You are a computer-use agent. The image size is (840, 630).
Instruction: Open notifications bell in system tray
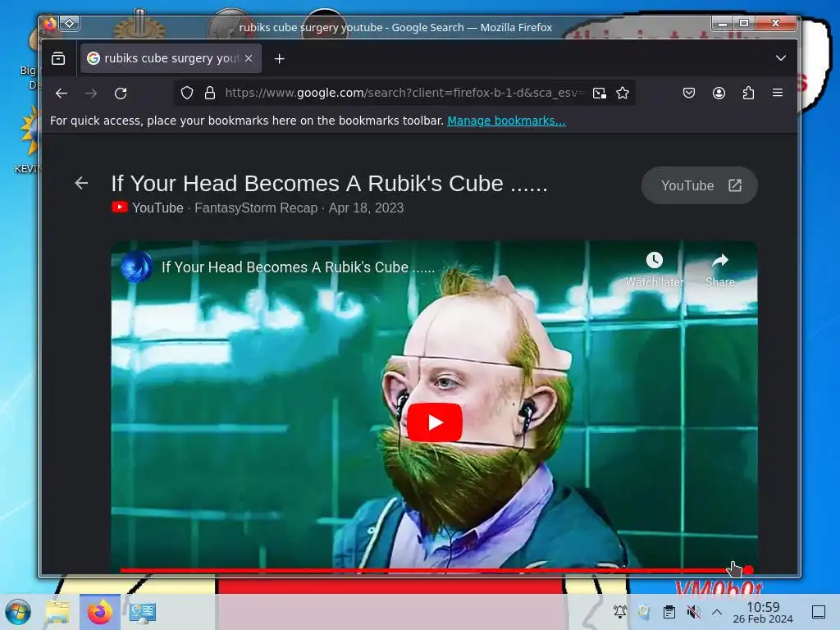pyautogui.click(x=620, y=611)
